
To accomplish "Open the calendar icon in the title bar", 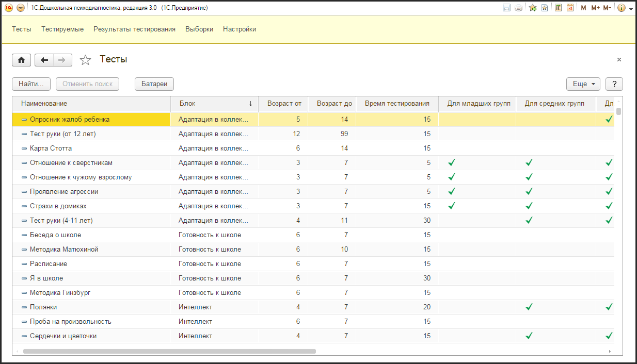I will click(570, 8).
